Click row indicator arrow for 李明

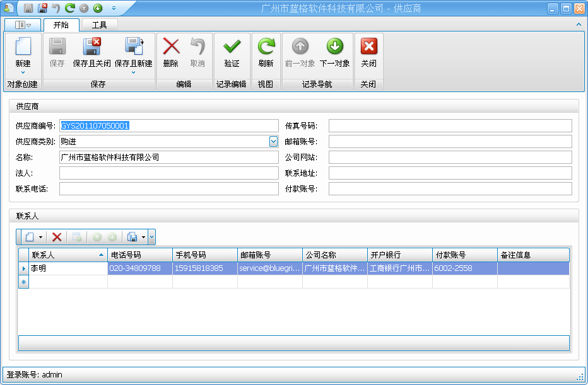23,268
